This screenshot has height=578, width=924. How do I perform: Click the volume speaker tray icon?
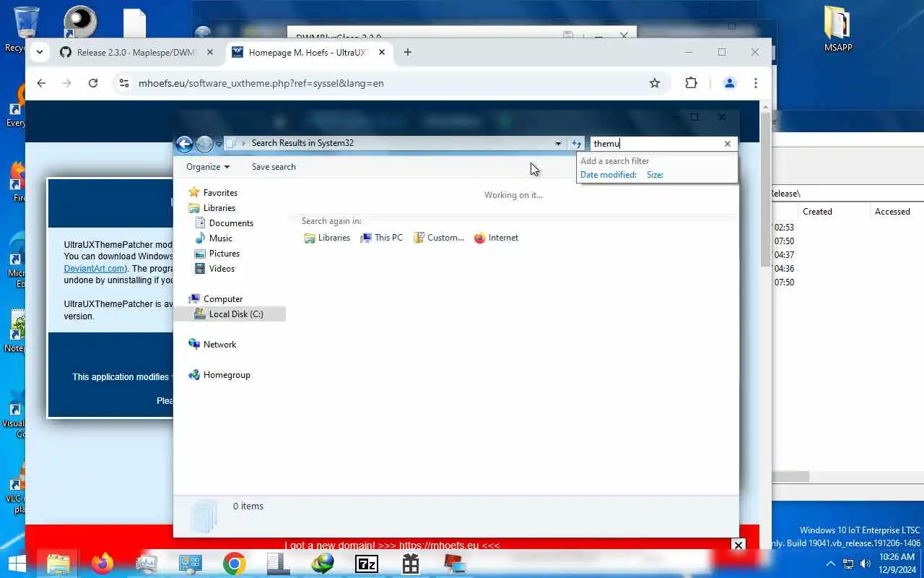(866, 564)
